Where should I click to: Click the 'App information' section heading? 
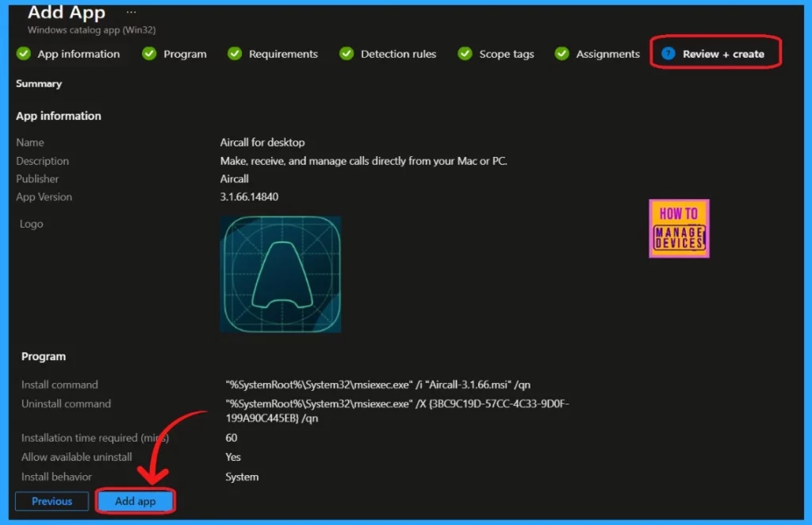click(x=59, y=116)
